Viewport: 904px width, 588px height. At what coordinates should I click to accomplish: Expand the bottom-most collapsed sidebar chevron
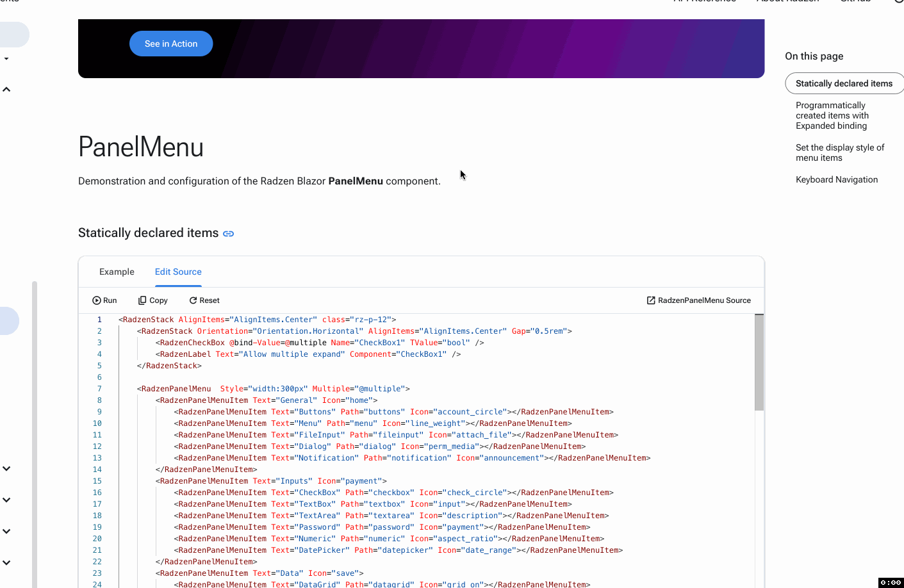coord(6,562)
